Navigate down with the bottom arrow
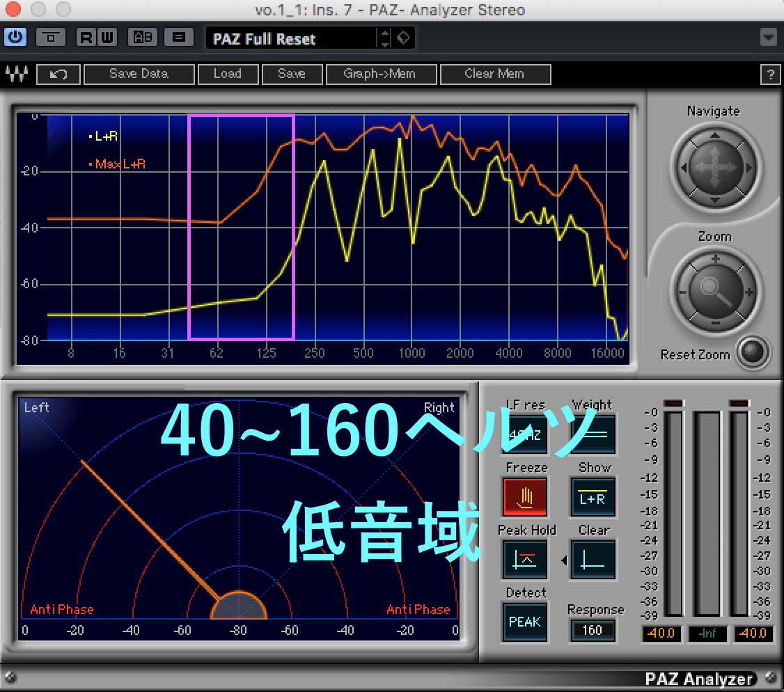This screenshot has width=784, height=692. tap(715, 200)
